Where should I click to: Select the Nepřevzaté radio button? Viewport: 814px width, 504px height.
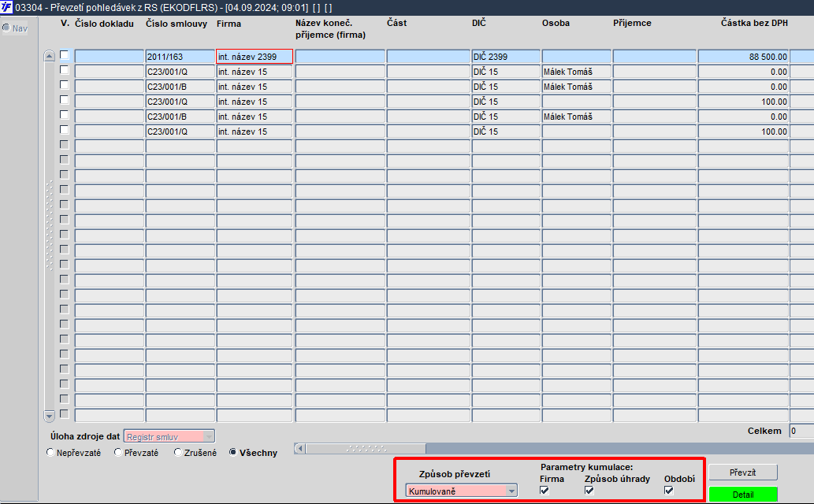click(x=50, y=453)
